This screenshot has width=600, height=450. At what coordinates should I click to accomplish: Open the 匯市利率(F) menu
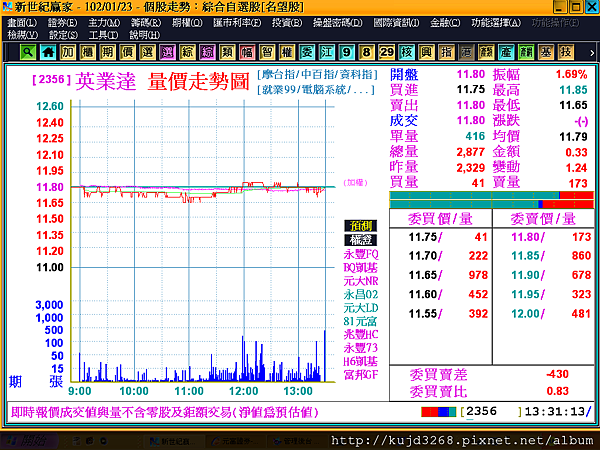pyautogui.click(x=237, y=23)
